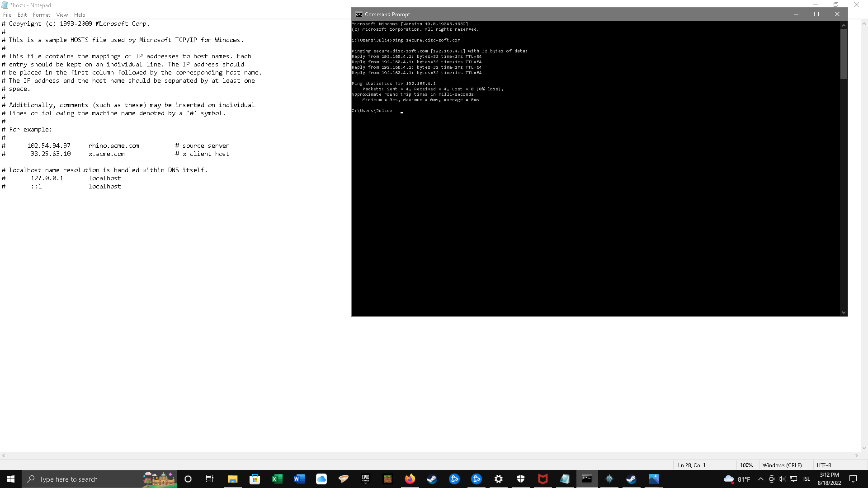
Task: Click the network status tray icon
Action: tap(793, 479)
